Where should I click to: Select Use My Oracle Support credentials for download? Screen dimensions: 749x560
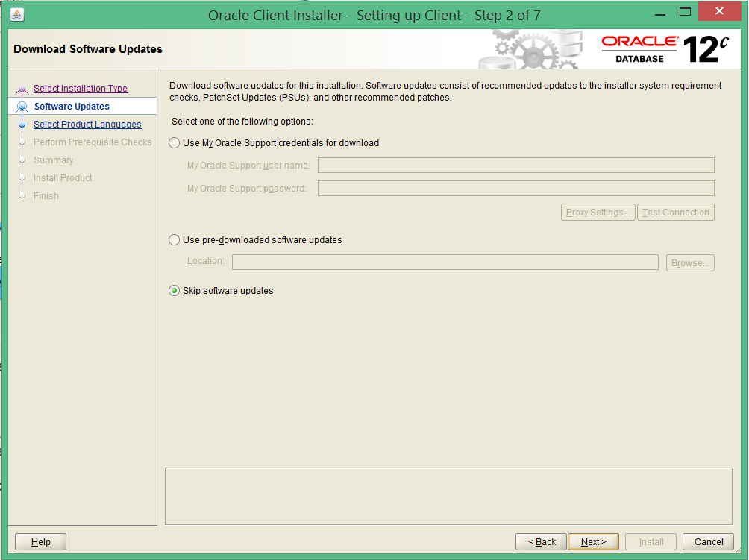tap(174, 142)
